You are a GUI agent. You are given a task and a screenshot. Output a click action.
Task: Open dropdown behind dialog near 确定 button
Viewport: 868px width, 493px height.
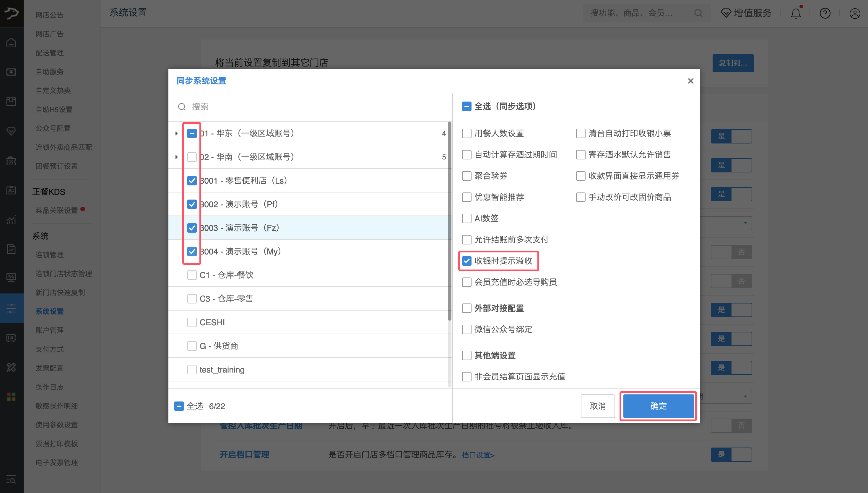(x=726, y=396)
